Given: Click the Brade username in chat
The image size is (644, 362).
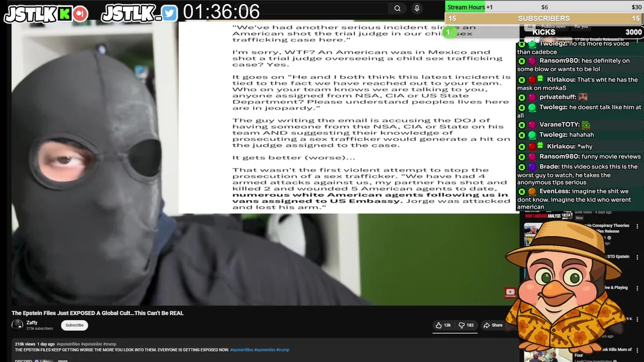Looking at the screenshot, I should (549, 167).
